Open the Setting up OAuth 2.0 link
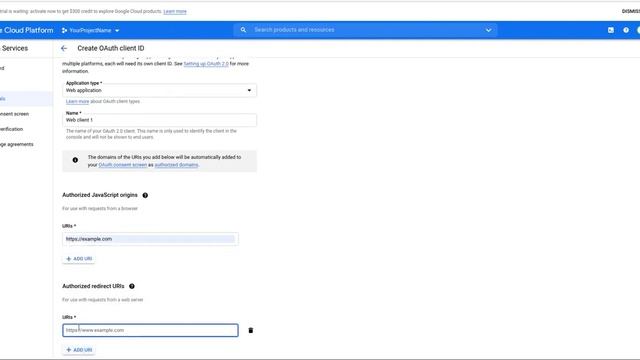 click(206, 64)
